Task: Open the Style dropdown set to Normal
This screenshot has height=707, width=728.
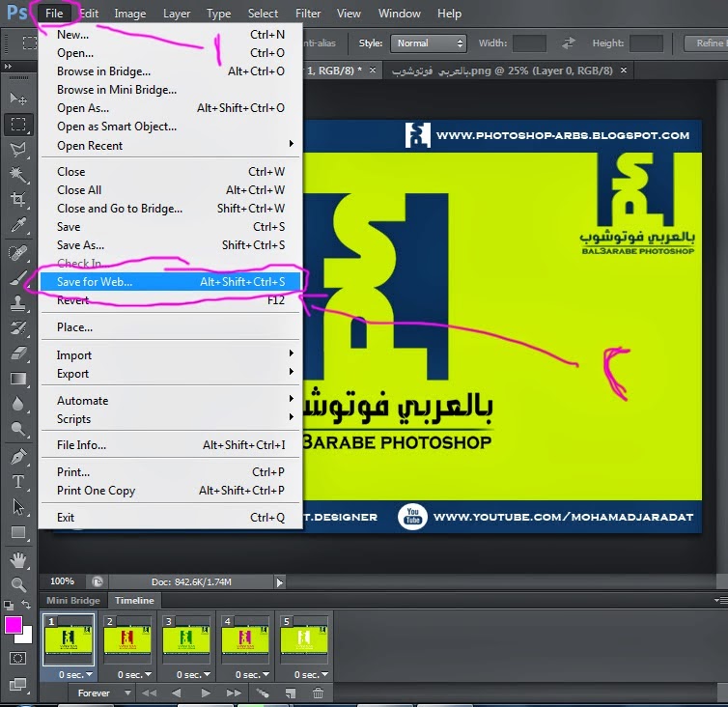Action: (x=428, y=43)
